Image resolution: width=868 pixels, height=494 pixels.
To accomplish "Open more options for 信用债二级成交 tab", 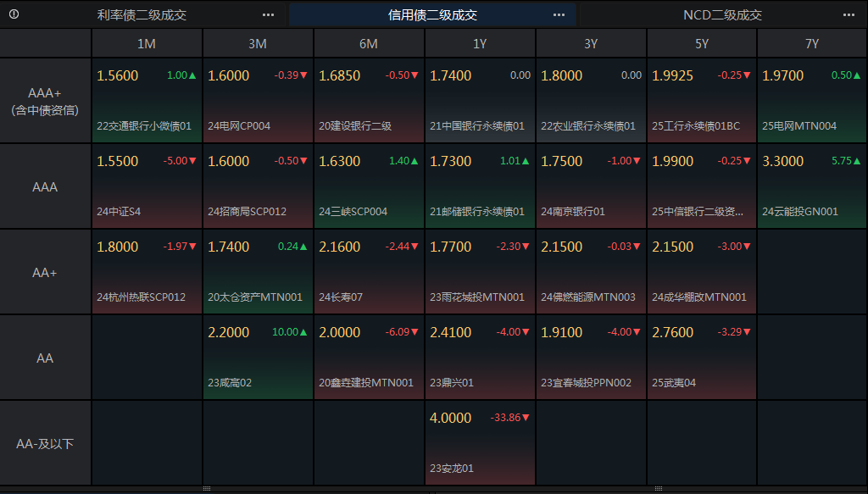I will click(x=559, y=15).
